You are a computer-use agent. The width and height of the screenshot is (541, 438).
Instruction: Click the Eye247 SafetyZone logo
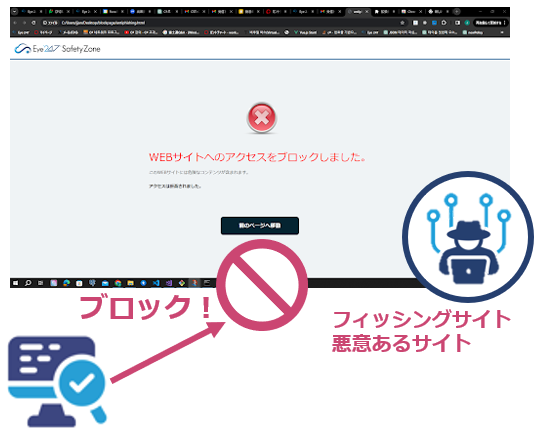click(x=58, y=49)
